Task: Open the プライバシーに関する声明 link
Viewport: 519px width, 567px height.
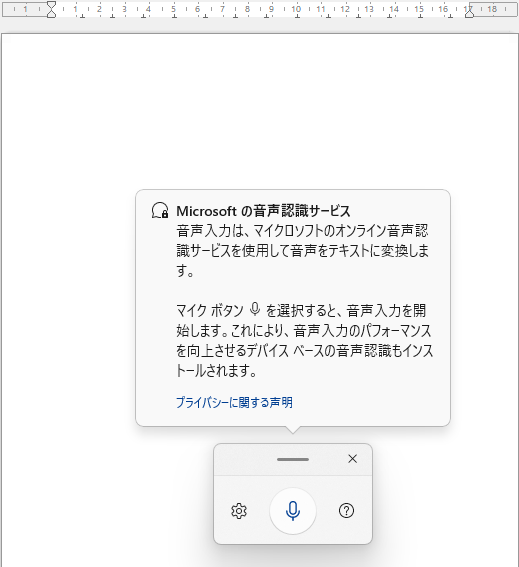Action: [x=234, y=402]
